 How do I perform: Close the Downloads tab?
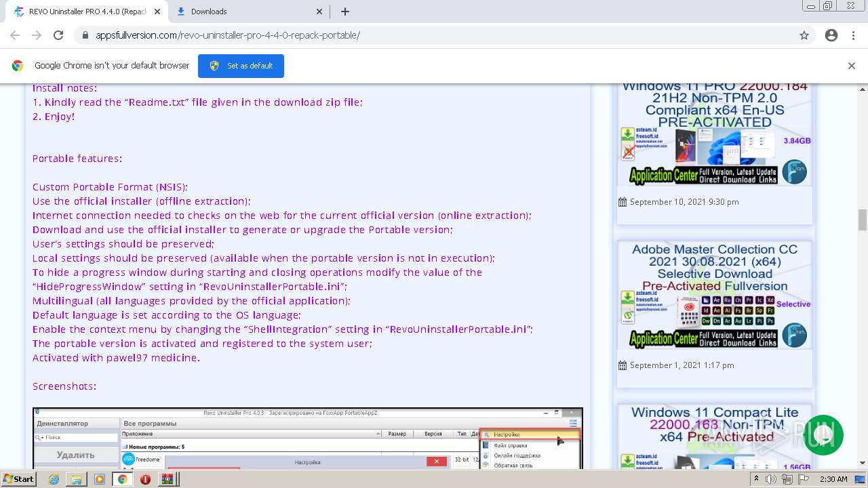coord(320,12)
